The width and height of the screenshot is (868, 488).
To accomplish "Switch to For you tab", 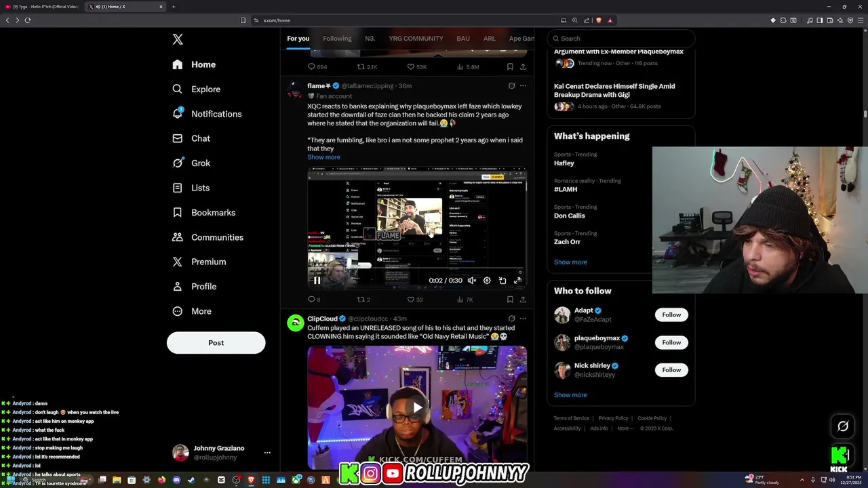I will pos(298,39).
